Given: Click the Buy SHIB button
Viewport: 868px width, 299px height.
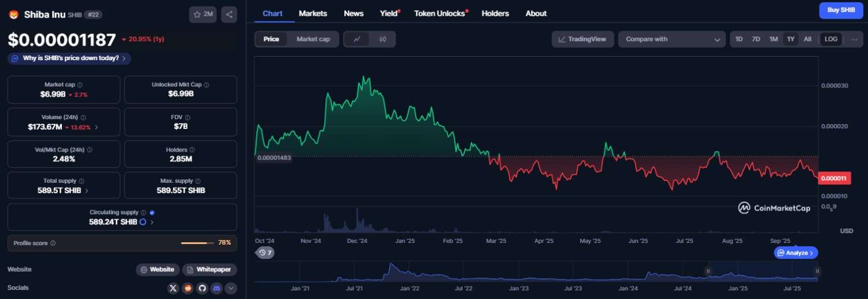Looking at the screenshot, I should click(841, 10).
